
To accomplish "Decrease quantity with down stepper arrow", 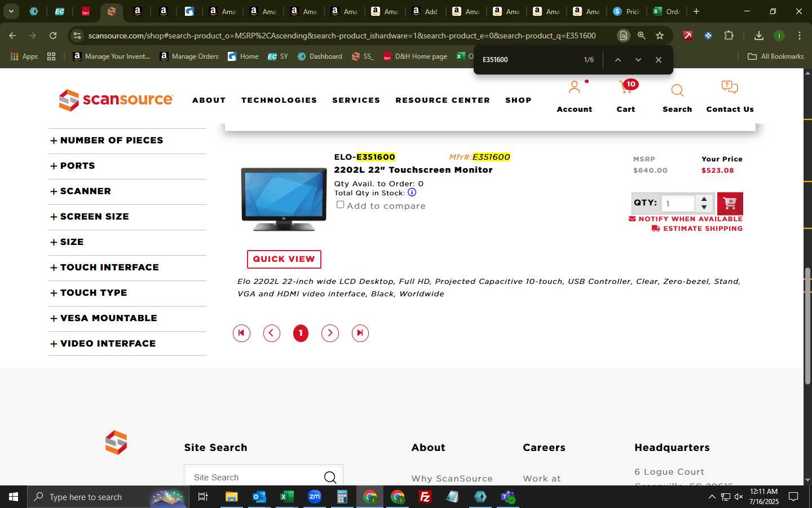I will [x=704, y=208].
